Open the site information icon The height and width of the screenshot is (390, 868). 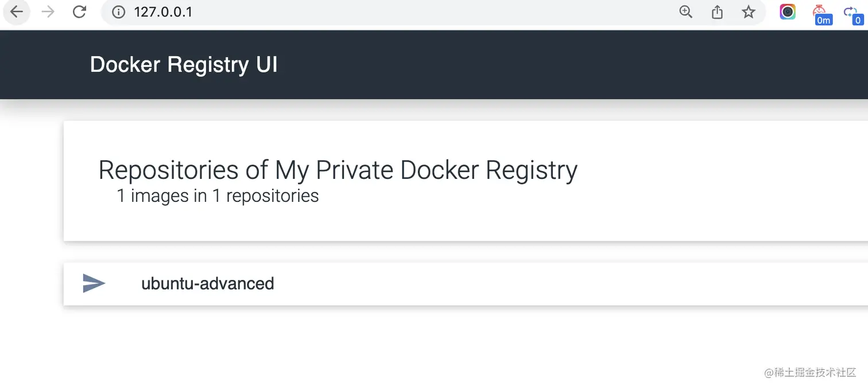point(118,12)
